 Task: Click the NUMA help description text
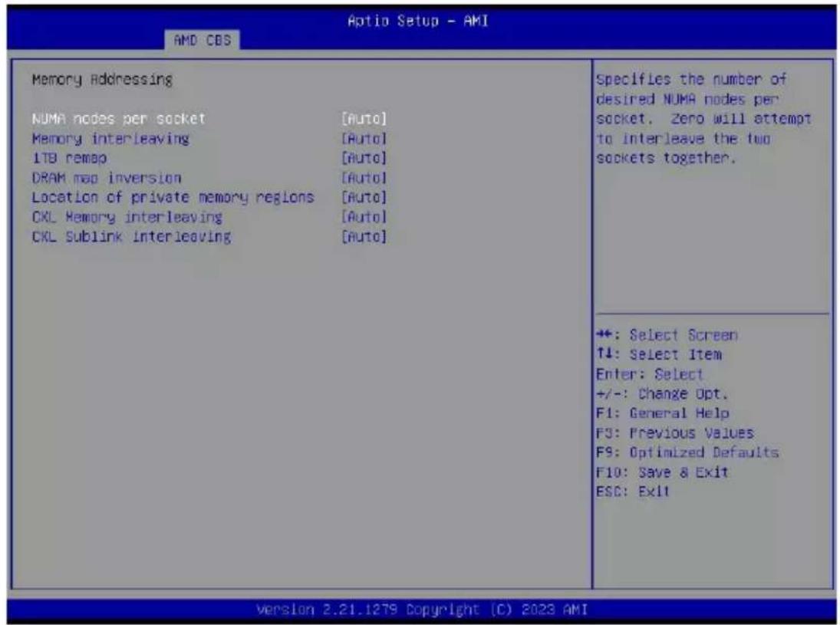(703, 119)
